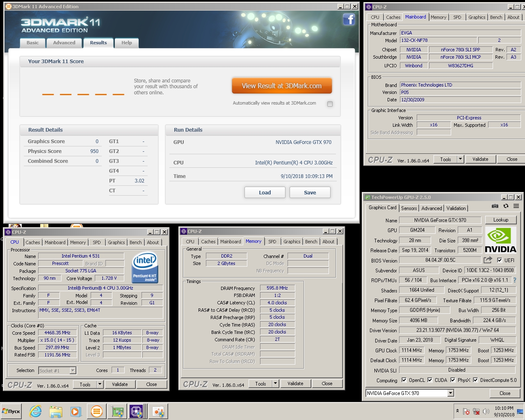Click the Lookup button in GPU-Z

pos(501,220)
